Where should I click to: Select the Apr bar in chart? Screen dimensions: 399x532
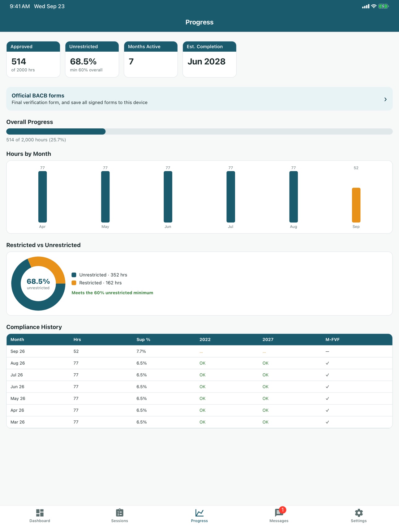coord(42,197)
